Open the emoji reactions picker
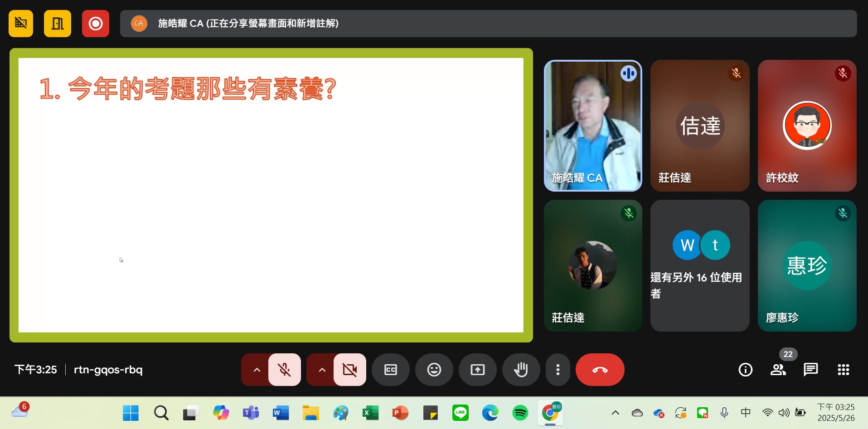This screenshot has width=868, height=429. (x=434, y=370)
